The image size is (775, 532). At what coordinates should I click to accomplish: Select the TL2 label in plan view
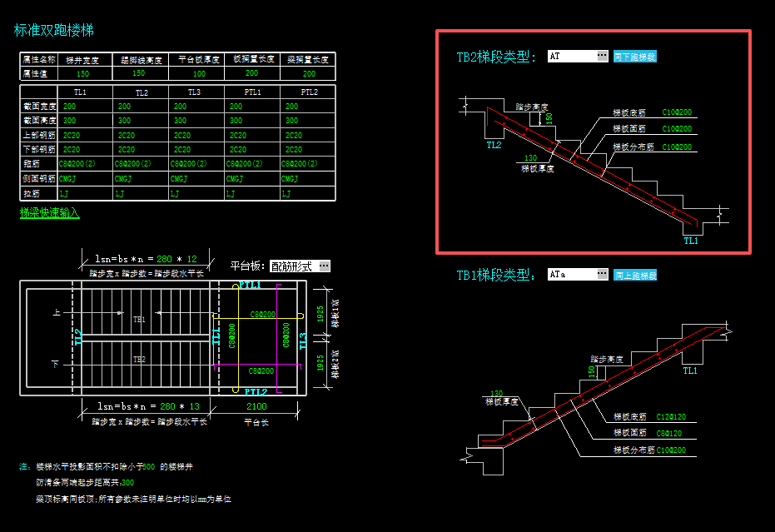77,336
